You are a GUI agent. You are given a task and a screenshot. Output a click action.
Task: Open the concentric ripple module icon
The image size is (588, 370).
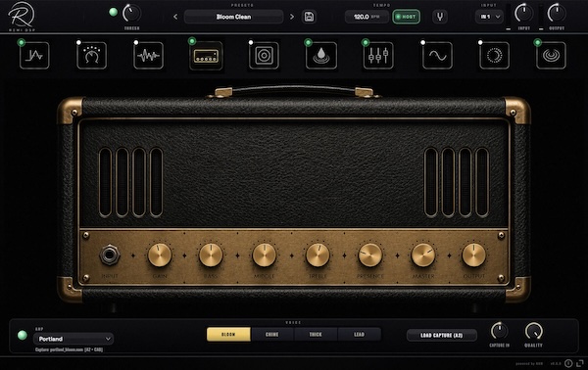pyautogui.click(x=551, y=56)
